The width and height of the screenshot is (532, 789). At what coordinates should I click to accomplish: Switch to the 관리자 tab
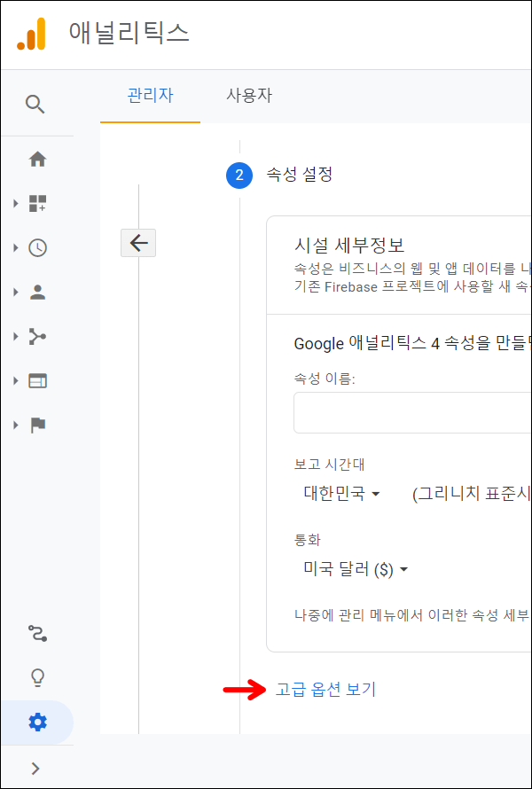[150, 95]
